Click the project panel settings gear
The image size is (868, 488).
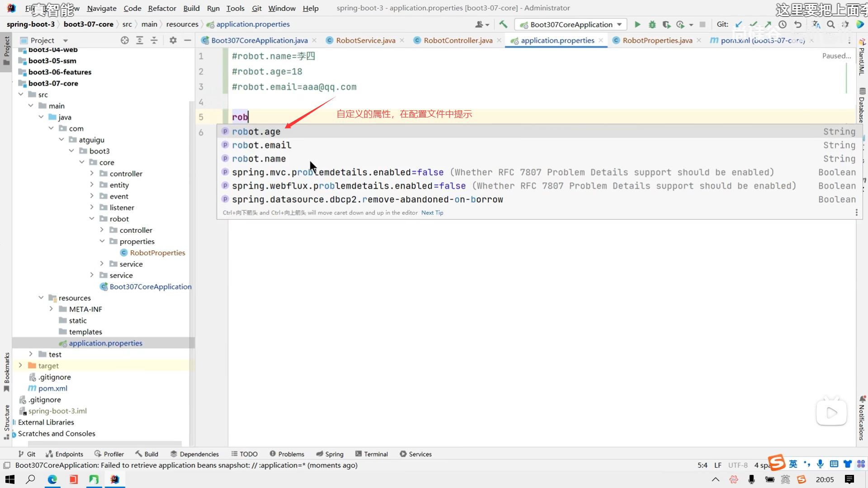click(173, 40)
